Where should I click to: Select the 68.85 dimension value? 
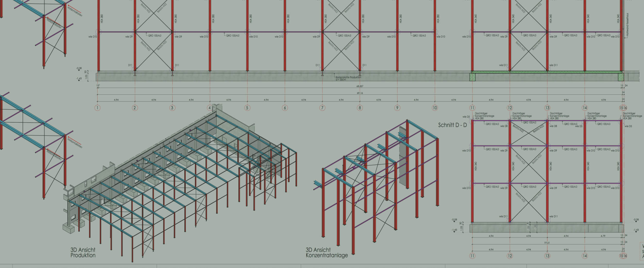point(360,86)
